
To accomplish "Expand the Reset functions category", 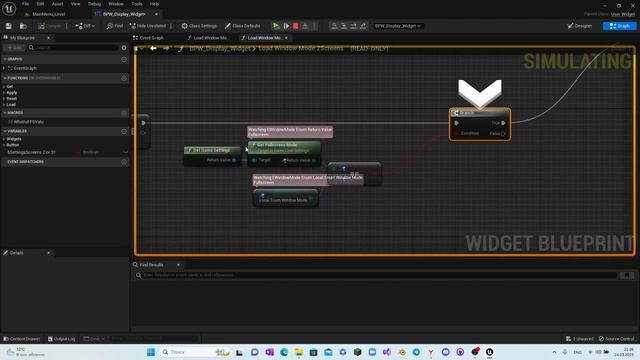I will click(x=4, y=98).
